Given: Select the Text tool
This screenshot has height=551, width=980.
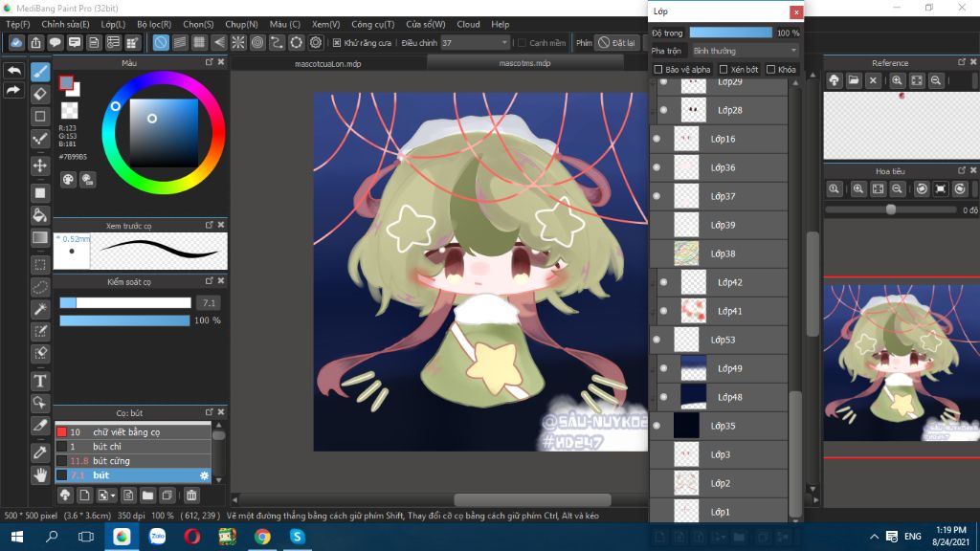Looking at the screenshot, I should point(40,381).
